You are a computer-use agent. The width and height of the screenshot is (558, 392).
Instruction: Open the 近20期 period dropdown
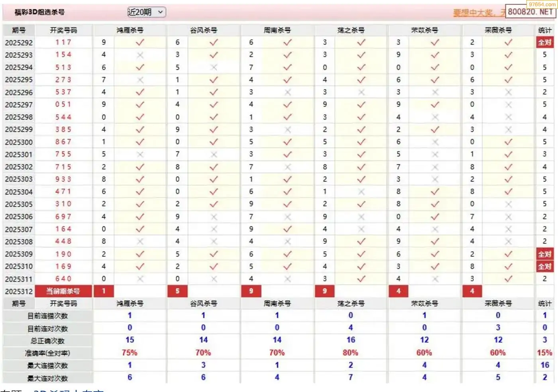pos(146,12)
